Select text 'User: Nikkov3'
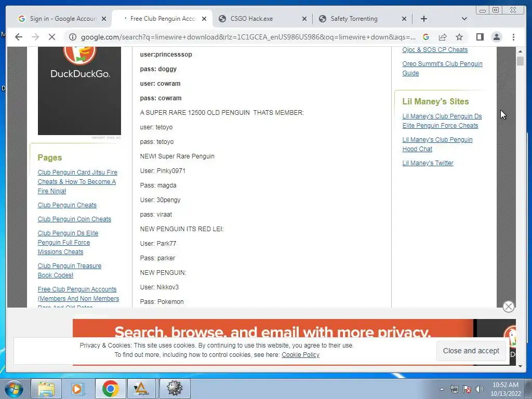532x399 pixels. pos(159,287)
